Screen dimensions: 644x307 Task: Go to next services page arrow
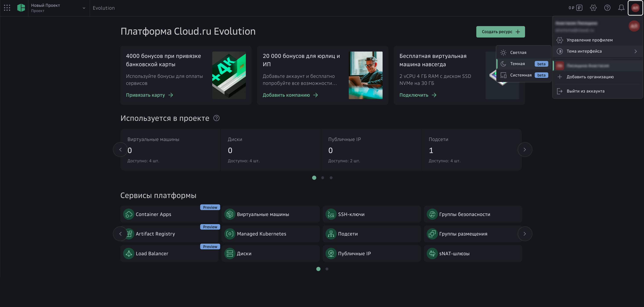coord(525,234)
